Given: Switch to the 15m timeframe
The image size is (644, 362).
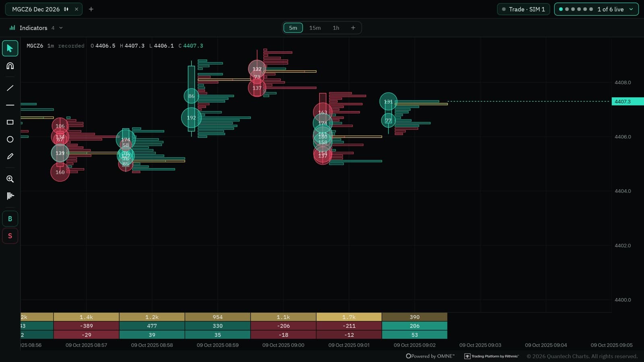Looking at the screenshot, I should (x=315, y=28).
